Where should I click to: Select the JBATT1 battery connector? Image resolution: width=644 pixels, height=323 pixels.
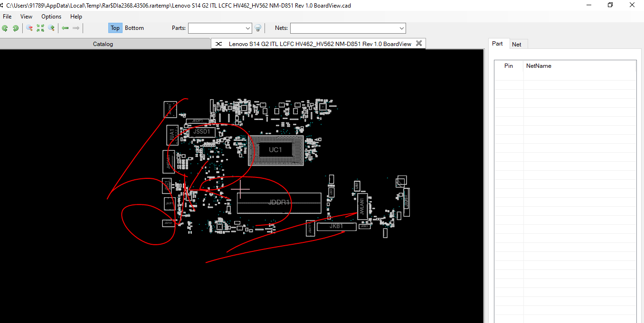click(310, 228)
